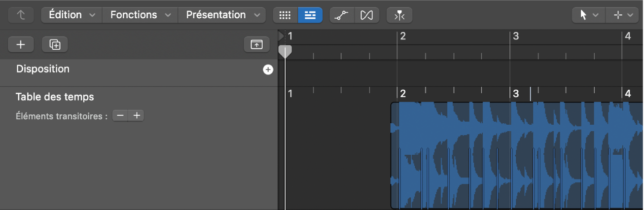The height and width of the screenshot is (210, 644).
Task: Switch to the grid view button
Action: 286,15
